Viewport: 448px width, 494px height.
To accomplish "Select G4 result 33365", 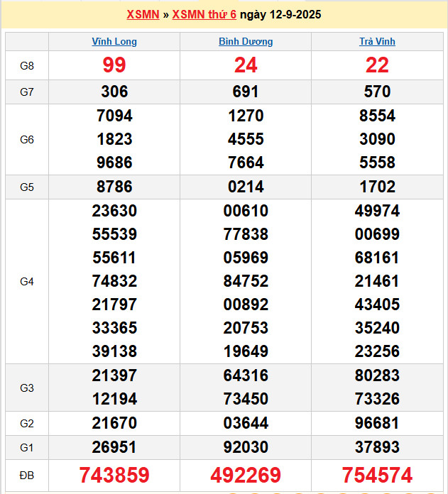I will click(x=114, y=328).
